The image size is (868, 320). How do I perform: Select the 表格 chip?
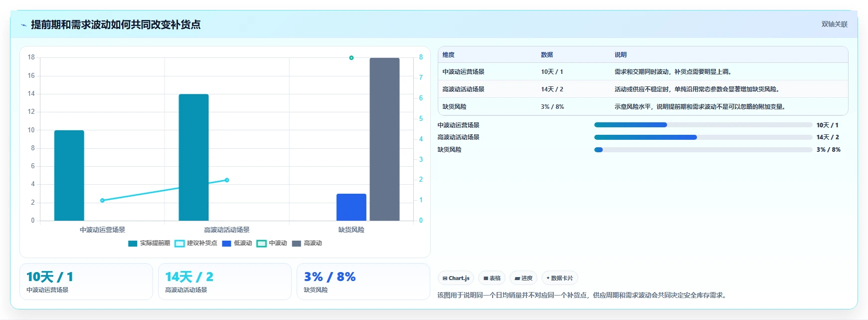tap(492, 278)
